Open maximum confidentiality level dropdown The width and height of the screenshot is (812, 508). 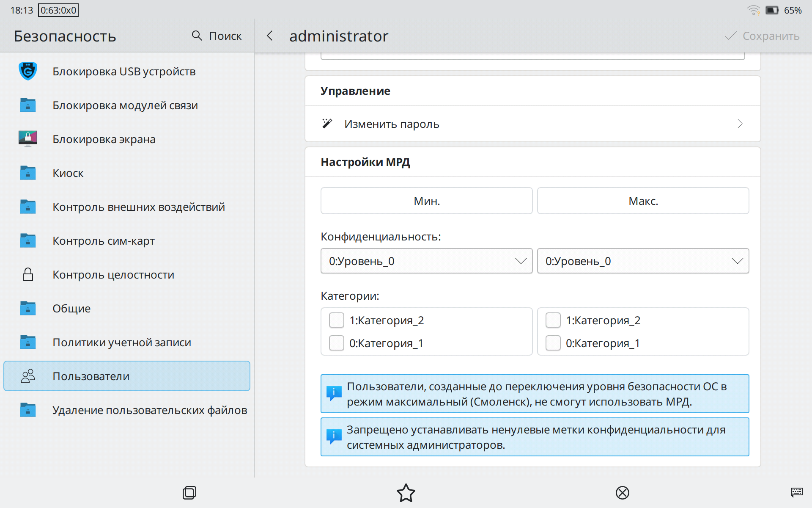[x=643, y=261]
